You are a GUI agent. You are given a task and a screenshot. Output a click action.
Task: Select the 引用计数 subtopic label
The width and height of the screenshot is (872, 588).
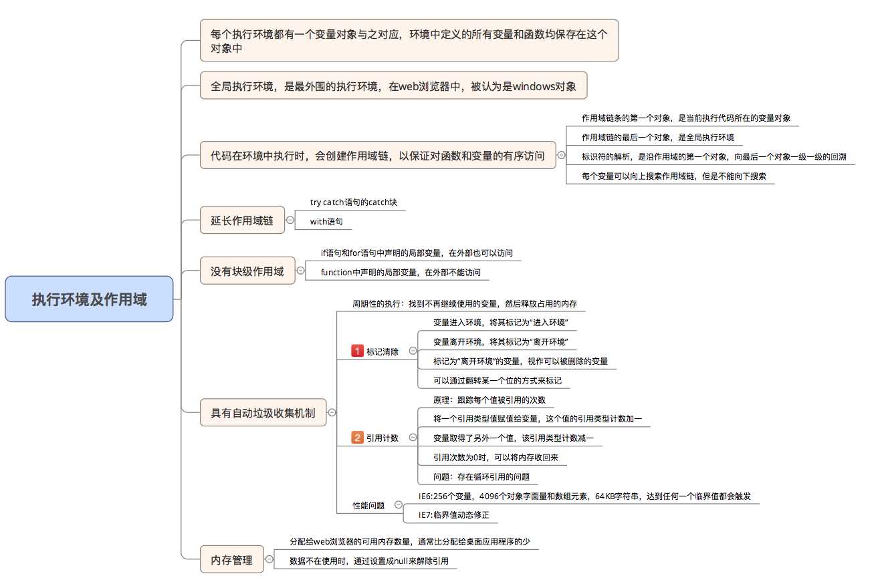coord(383,438)
